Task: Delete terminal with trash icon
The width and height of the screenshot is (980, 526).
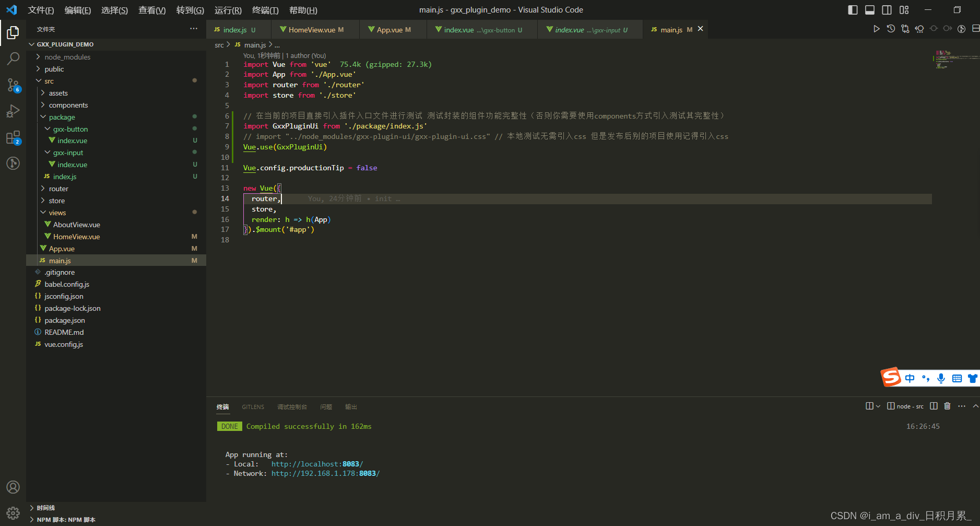Action: point(947,406)
